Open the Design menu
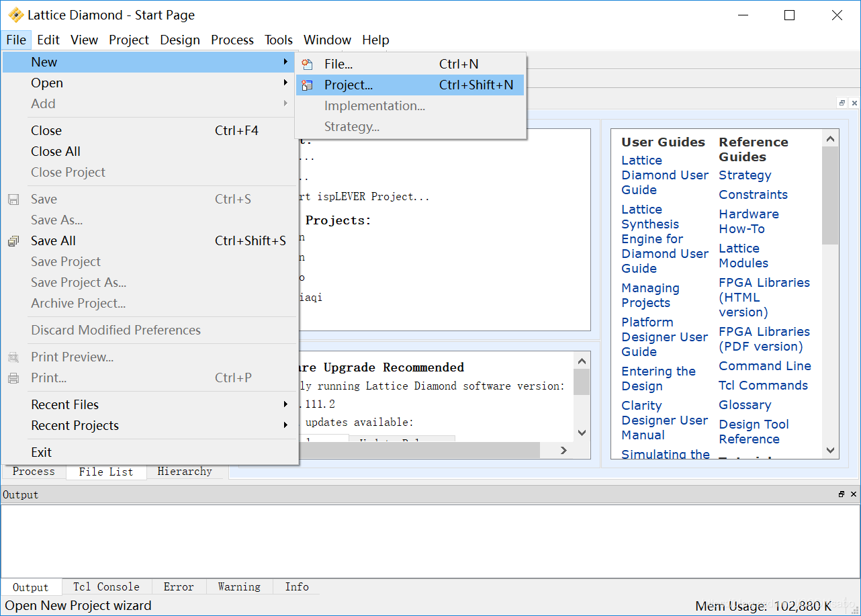The height and width of the screenshot is (616, 861). coord(180,40)
